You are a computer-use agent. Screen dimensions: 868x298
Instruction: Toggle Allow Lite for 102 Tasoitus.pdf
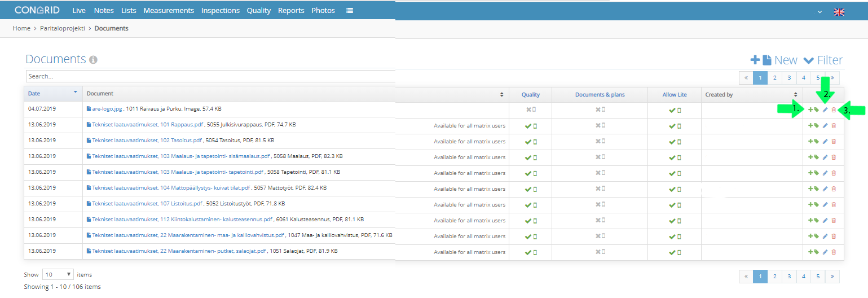tap(675, 142)
